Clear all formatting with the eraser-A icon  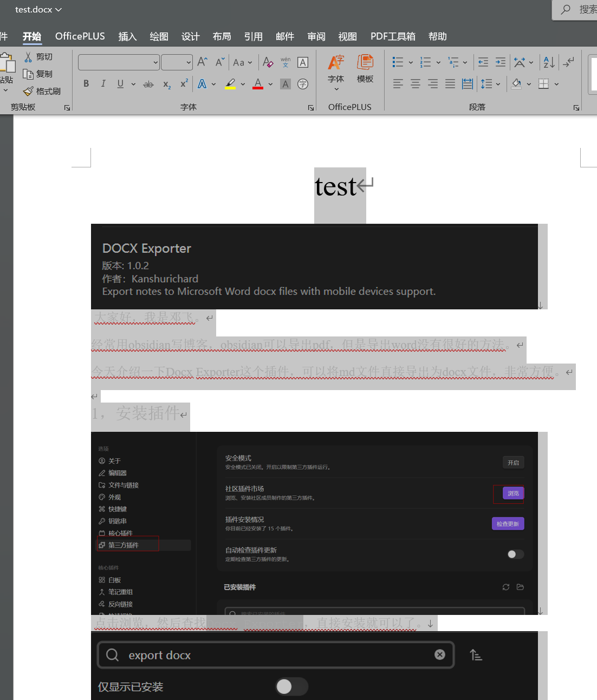pyautogui.click(x=268, y=62)
